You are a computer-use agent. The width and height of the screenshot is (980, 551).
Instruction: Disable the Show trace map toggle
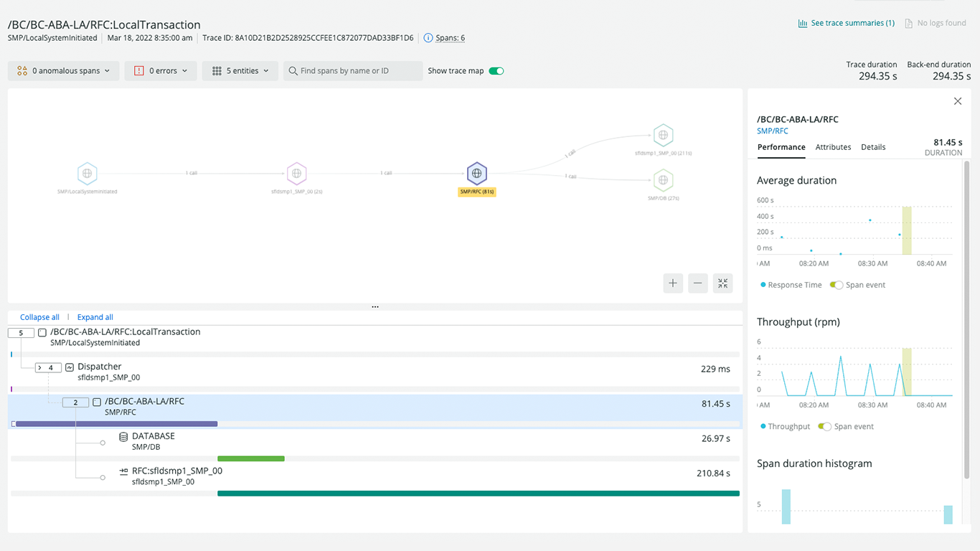point(494,70)
